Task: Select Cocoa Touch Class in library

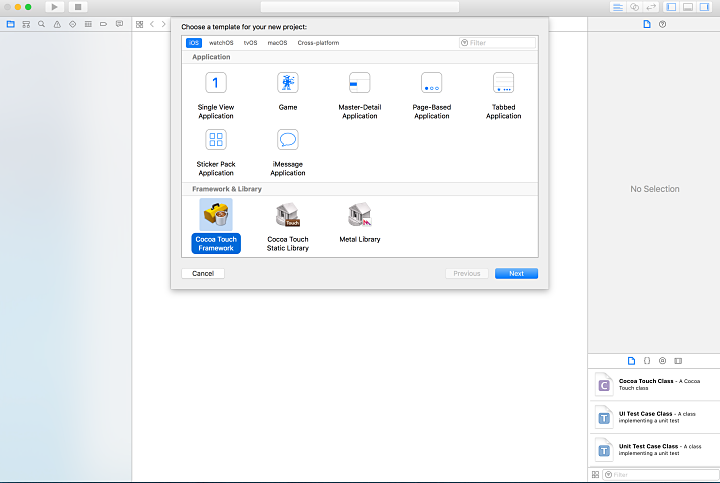Action: (x=655, y=385)
